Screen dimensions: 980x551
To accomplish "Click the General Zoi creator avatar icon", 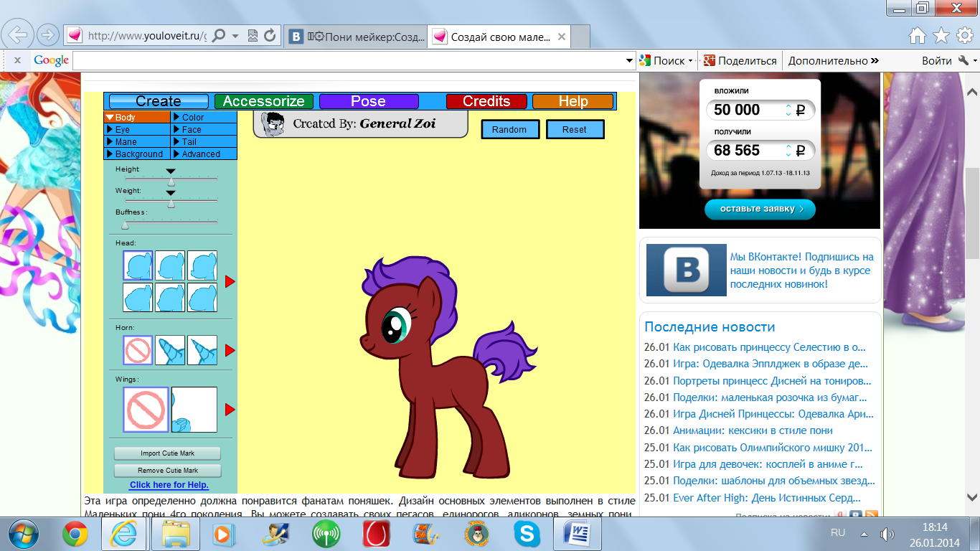I will 271,124.
